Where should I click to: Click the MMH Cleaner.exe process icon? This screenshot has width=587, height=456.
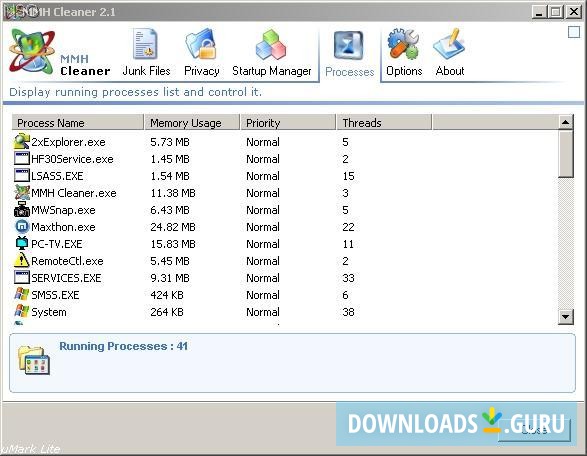point(22,192)
